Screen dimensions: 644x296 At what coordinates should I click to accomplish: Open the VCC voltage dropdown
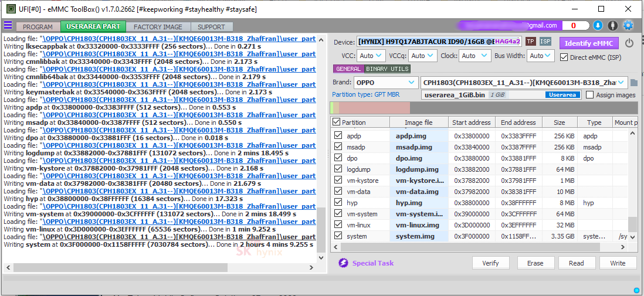tap(371, 56)
